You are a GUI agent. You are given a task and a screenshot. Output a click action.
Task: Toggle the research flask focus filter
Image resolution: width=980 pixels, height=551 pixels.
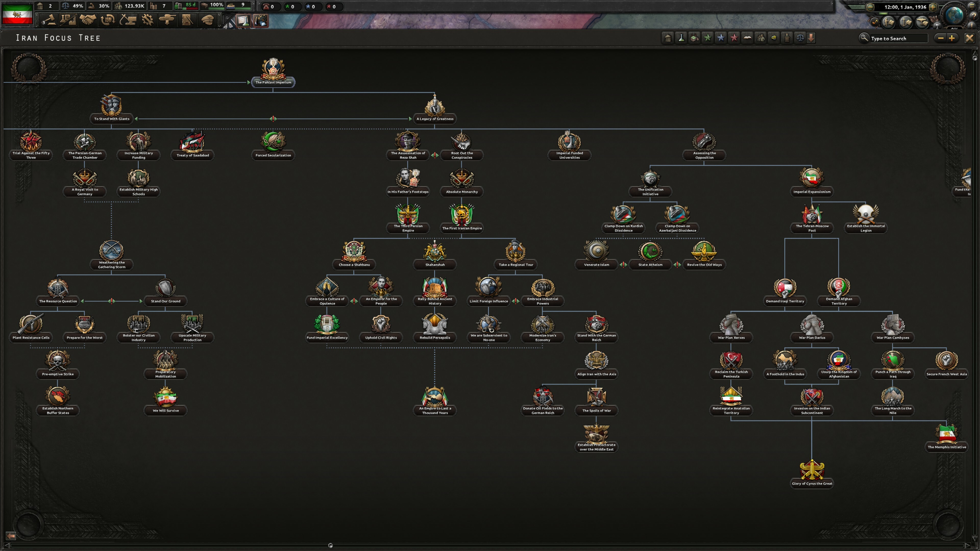click(x=681, y=38)
